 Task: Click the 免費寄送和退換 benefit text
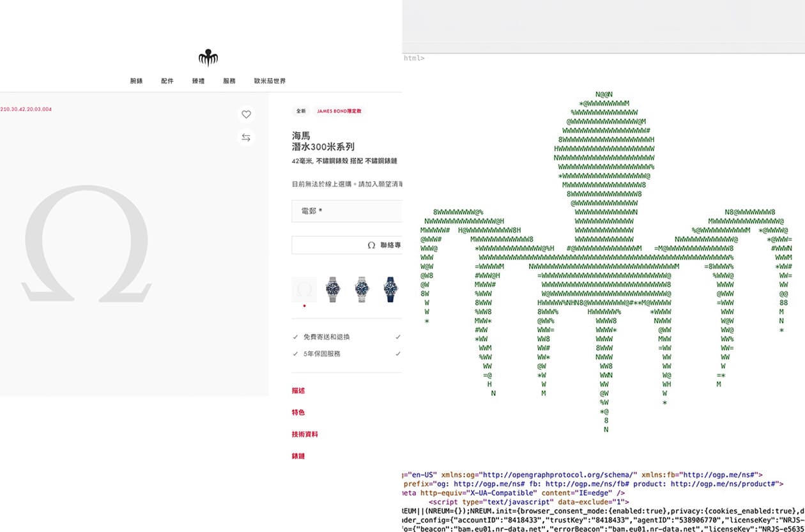click(x=326, y=337)
